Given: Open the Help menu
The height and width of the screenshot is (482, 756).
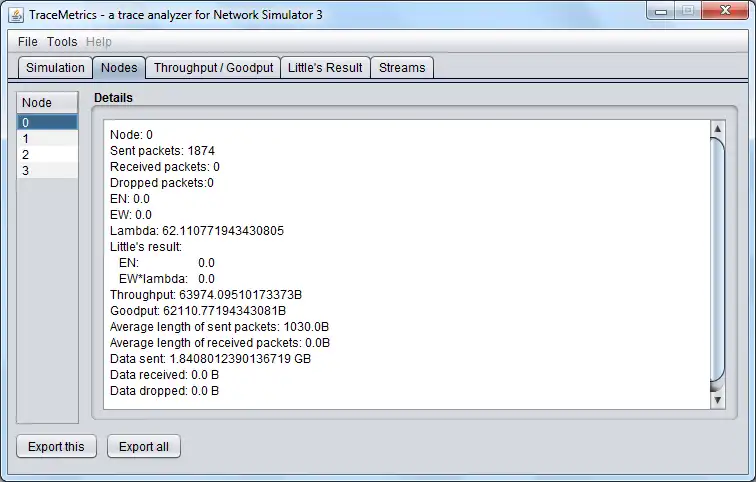Looking at the screenshot, I should (98, 42).
